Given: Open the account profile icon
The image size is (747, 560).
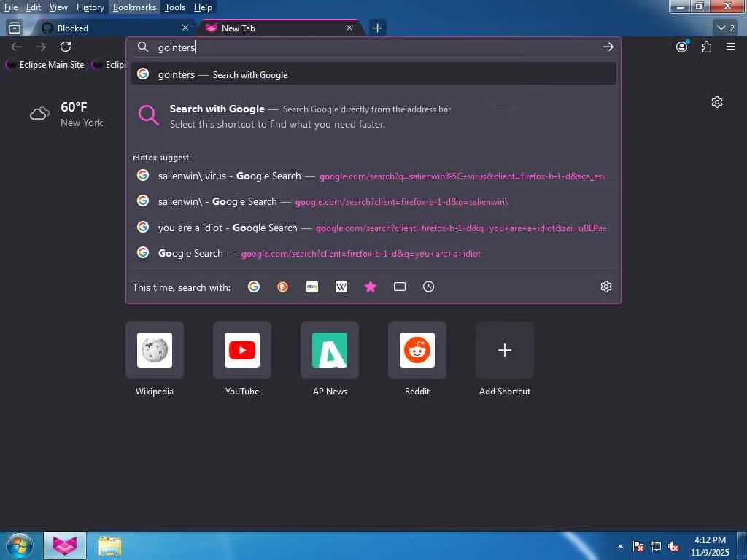Looking at the screenshot, I should [x=682, y=47].
